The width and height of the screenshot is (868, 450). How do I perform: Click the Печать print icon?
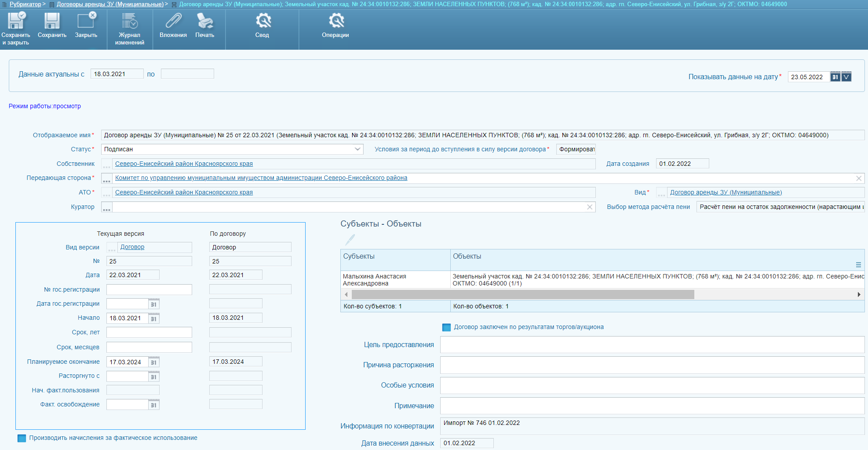[205, 21]
